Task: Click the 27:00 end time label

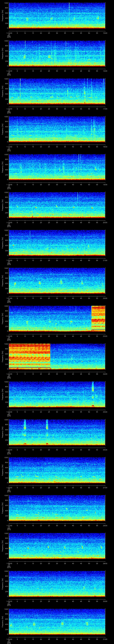Action: click(x=105, y=487)
